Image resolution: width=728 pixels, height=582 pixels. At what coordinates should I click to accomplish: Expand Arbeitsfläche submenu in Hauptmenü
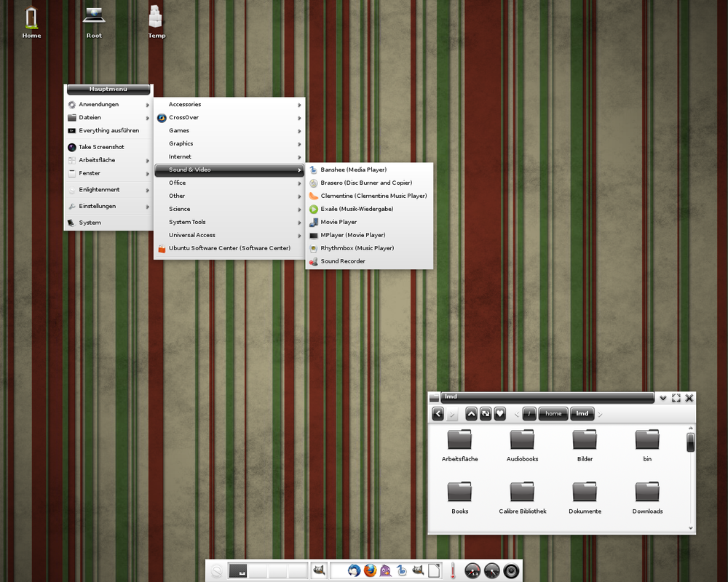108,160
